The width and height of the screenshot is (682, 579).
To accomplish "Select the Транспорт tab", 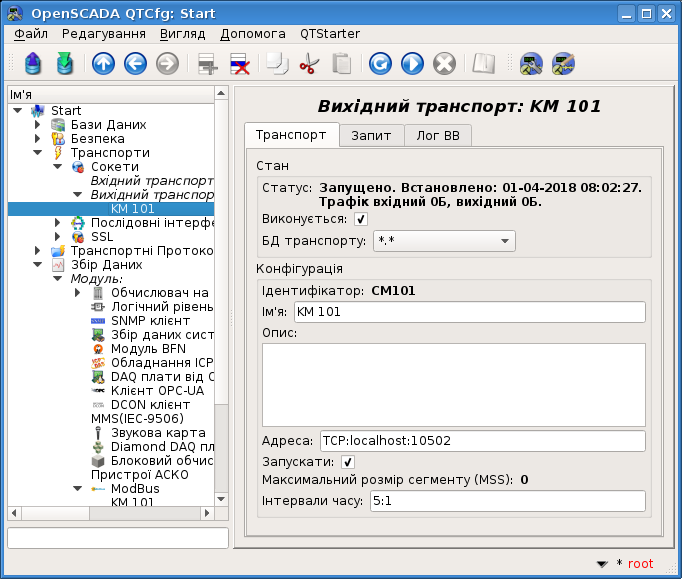I will coord(291,135).
